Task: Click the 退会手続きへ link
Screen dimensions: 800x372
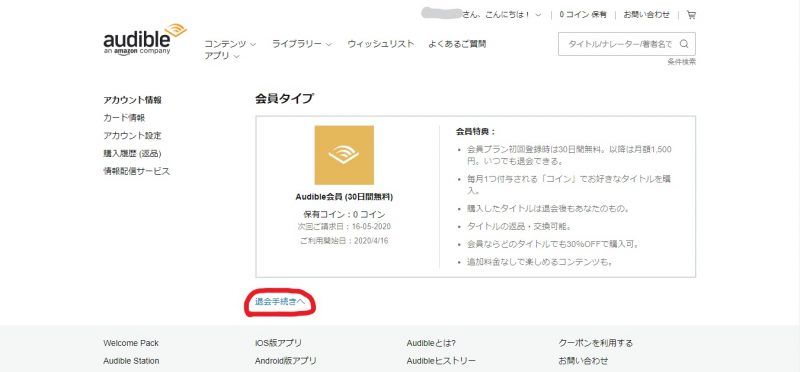Action: click(x=280, y=302)
